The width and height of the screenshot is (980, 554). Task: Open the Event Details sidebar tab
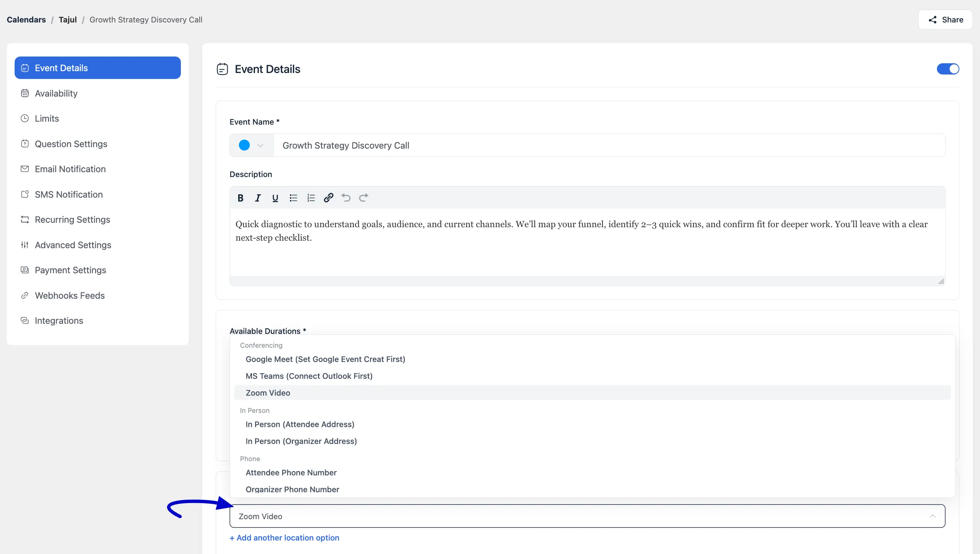(97, 68)
